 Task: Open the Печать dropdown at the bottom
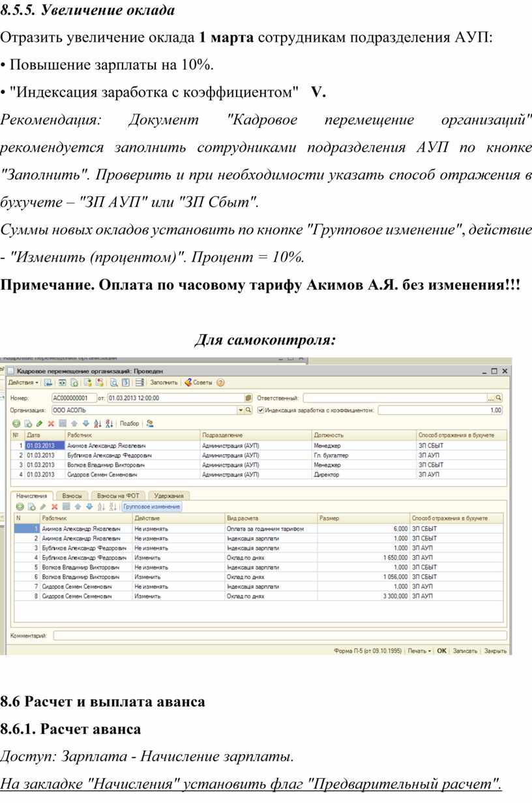point(419,650)
